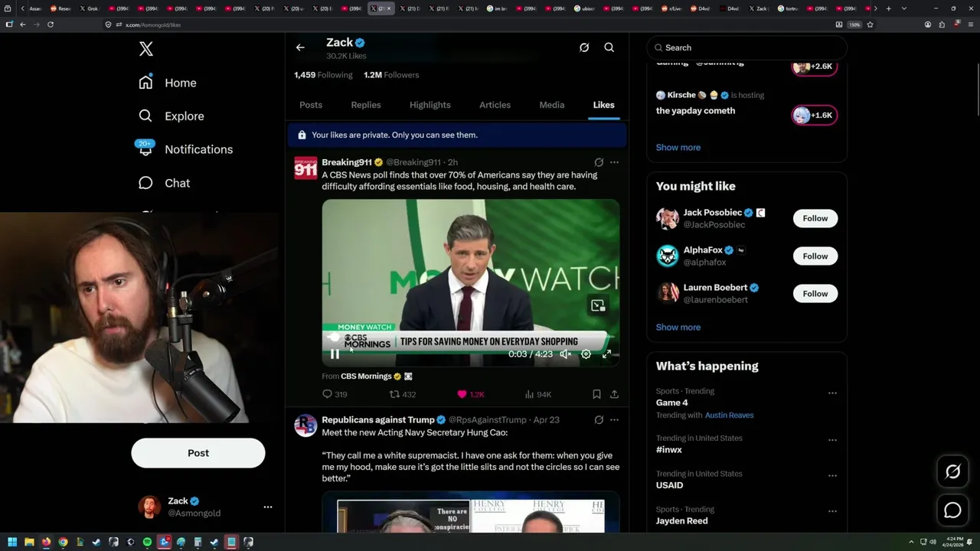Switch to Replies tab
The image size is (980, 551).
point(366,105)
